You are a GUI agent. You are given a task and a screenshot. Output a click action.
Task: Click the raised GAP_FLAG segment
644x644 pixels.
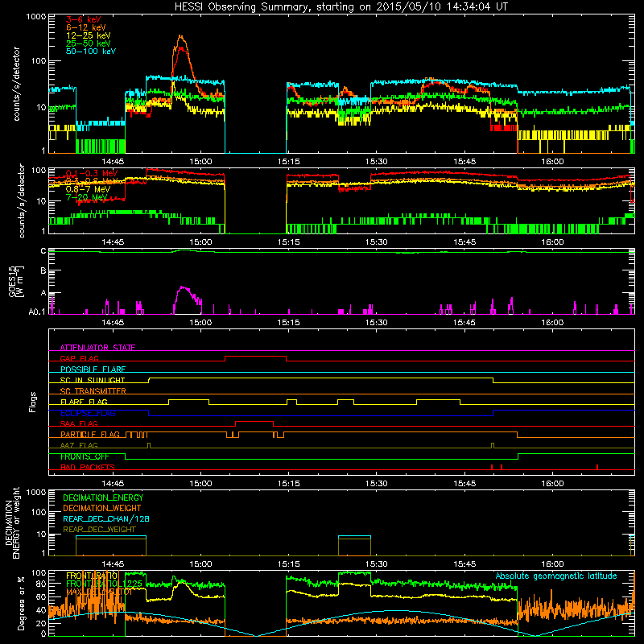tap(255, 356)
